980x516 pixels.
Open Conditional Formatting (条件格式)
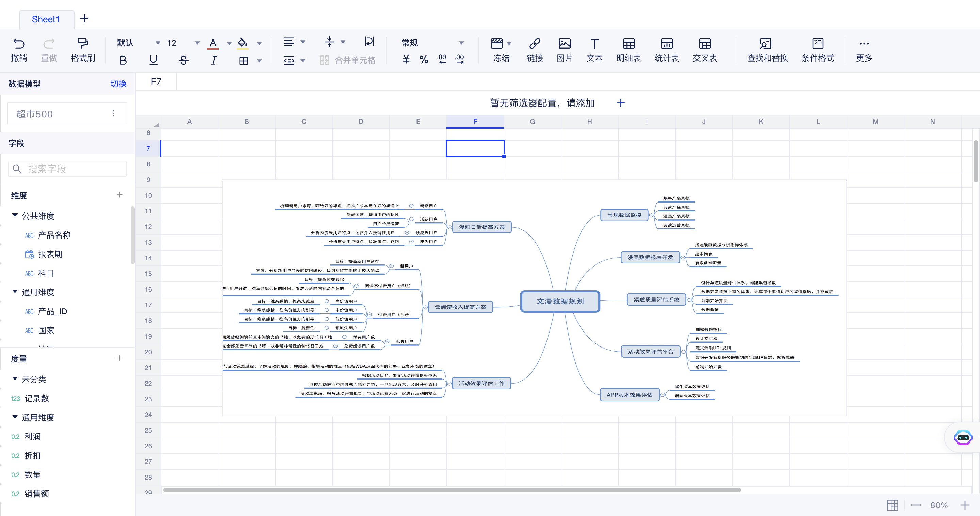(x=818, y=44)
